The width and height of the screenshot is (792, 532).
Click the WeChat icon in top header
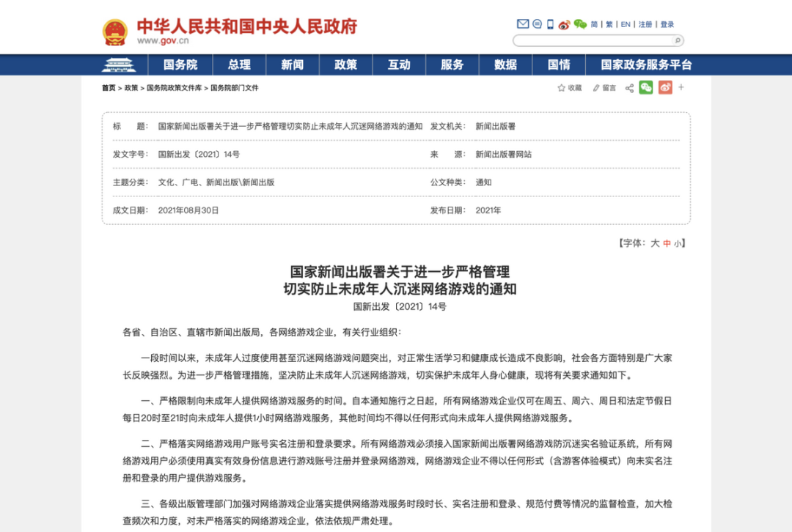click(x=580, y=23)
